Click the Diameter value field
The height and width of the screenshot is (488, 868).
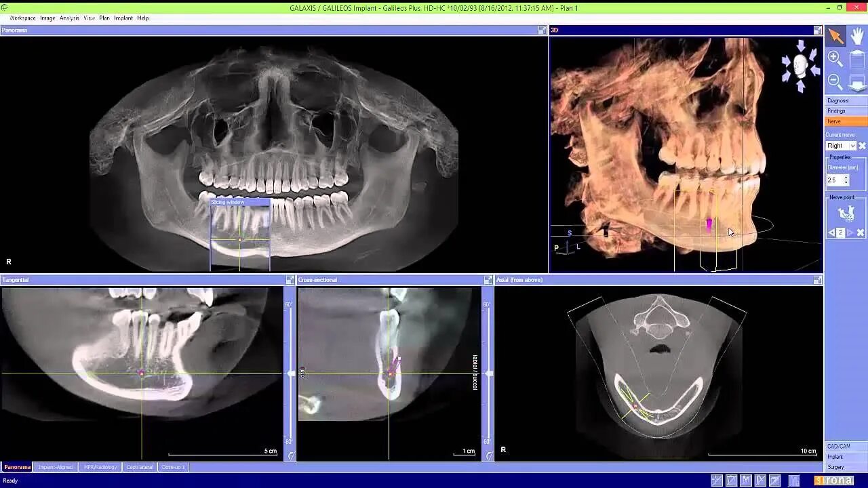[834, 180]
